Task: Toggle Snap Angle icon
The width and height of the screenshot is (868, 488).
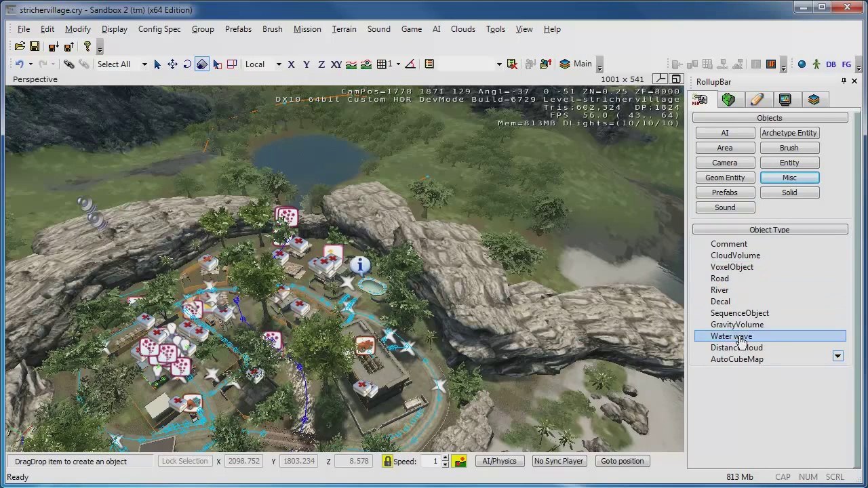Action: 409,64
